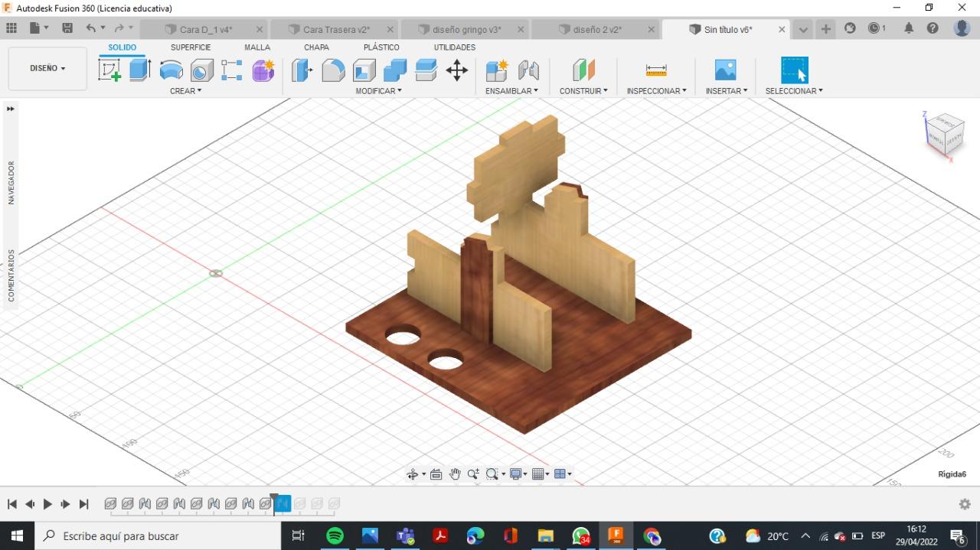Switch to the UTILIDADES tab
Screen dimensions: 980x550
455,47
